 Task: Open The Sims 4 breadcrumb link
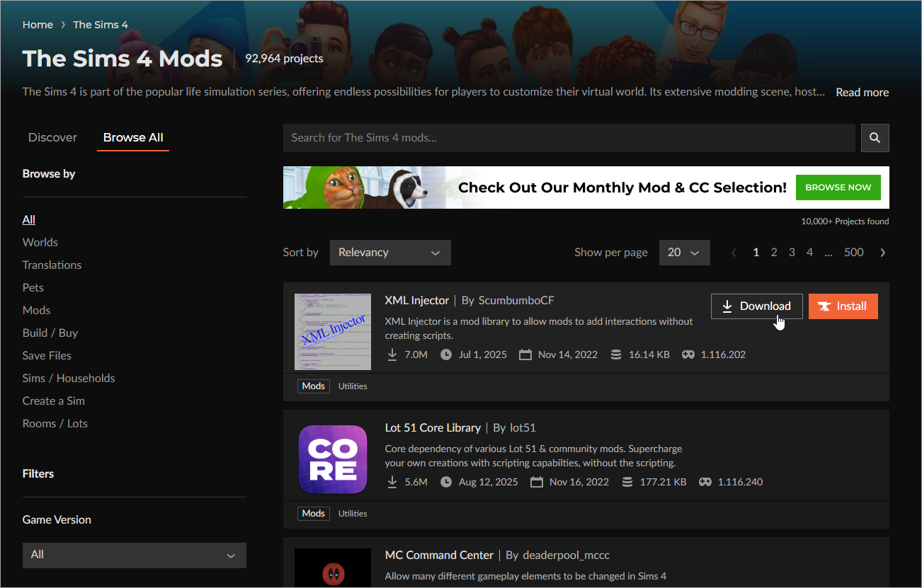point(101,25)
